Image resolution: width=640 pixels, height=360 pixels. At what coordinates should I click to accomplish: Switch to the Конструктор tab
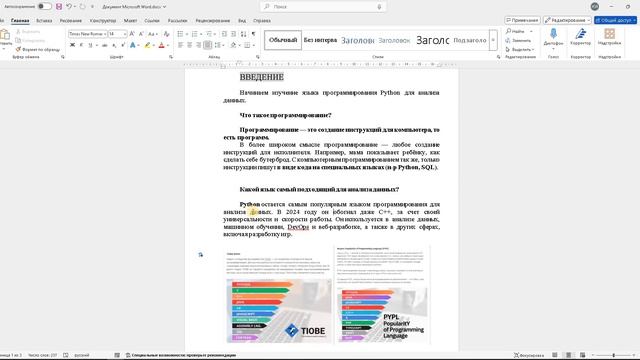[103, 20]
